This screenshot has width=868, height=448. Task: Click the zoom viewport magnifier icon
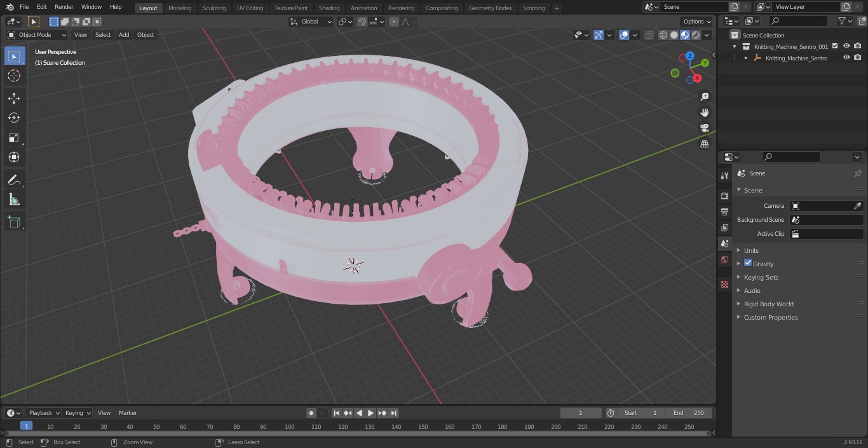[x=705, y=97]
